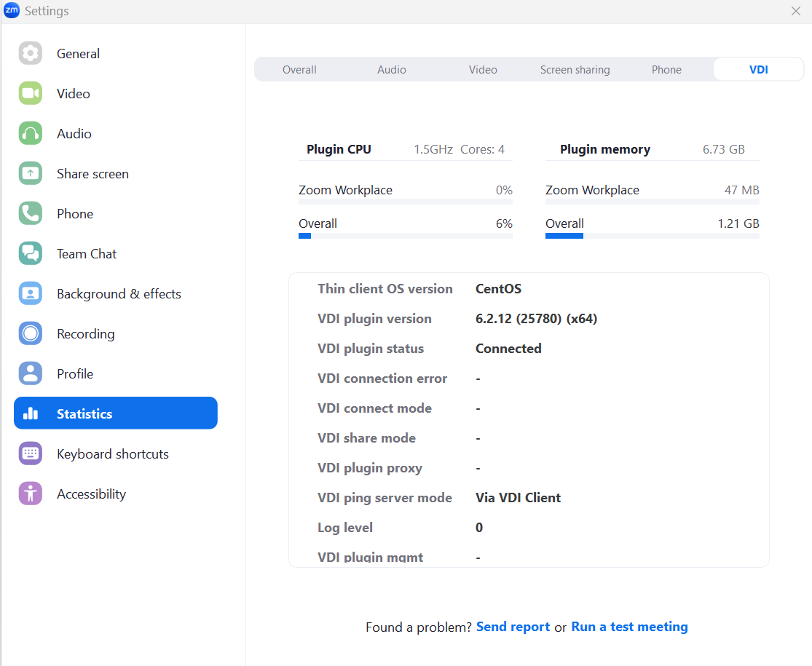Click VDI plugin version 6.2.12 value

pos(536,319)
